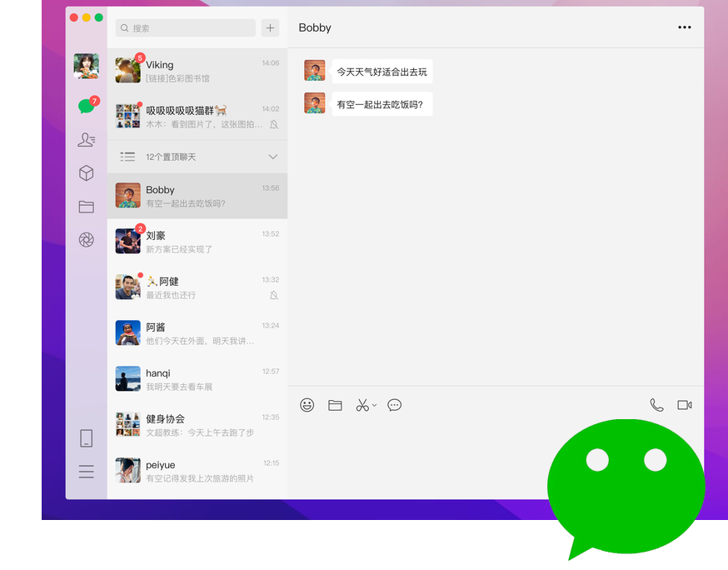The height and width of the screenshot is (570, 728).
Task: Open Moments shutter icon in sidebar
Action: pos(86,240)
